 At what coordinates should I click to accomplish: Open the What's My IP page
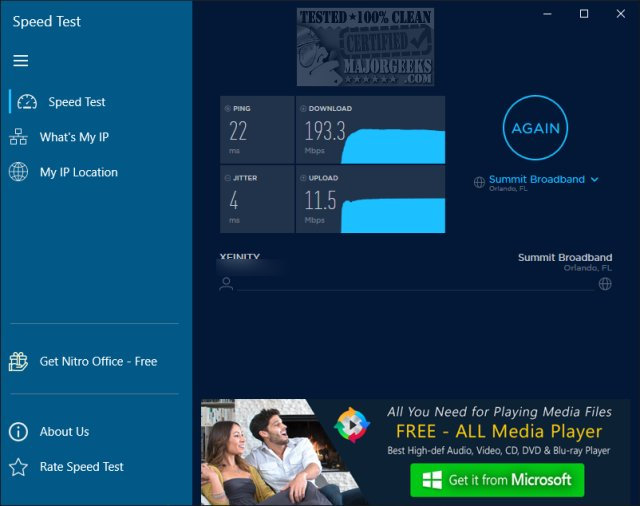96,137
